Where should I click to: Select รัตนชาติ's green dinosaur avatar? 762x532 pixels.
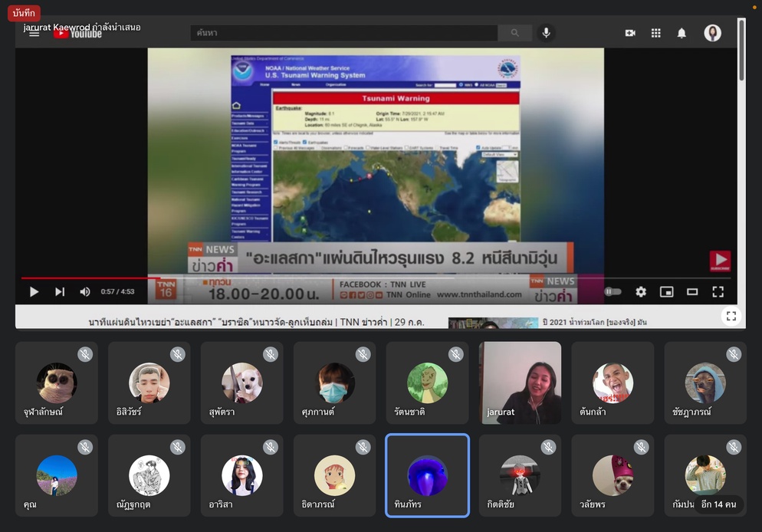[x=427, y=383]
